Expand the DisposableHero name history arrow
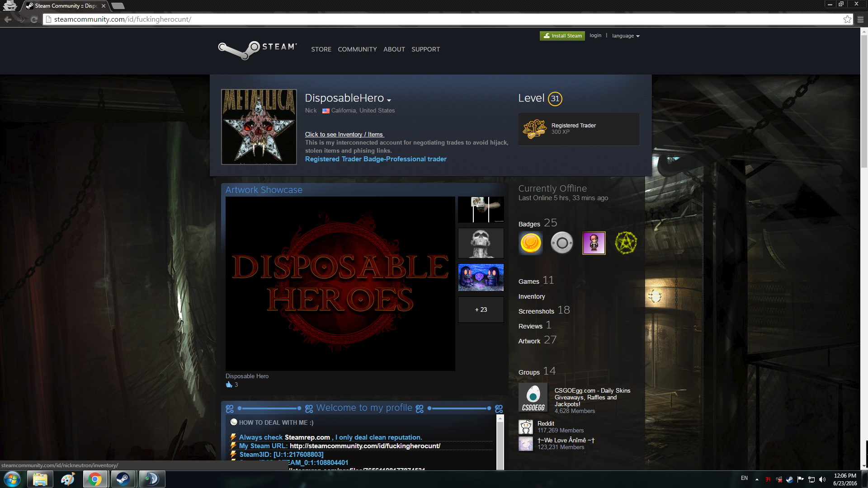 389,100
